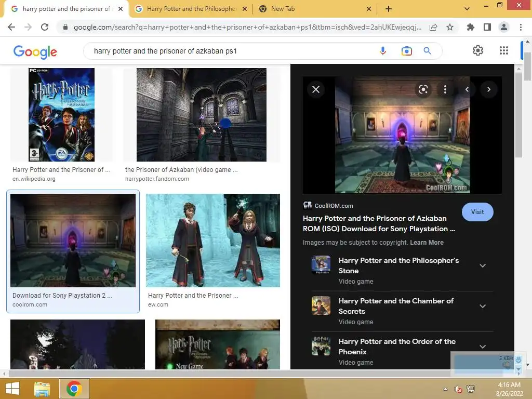Viewport: 532px width, 399px height.
Task: Switch to New Tab
Action: pos(314,9)
